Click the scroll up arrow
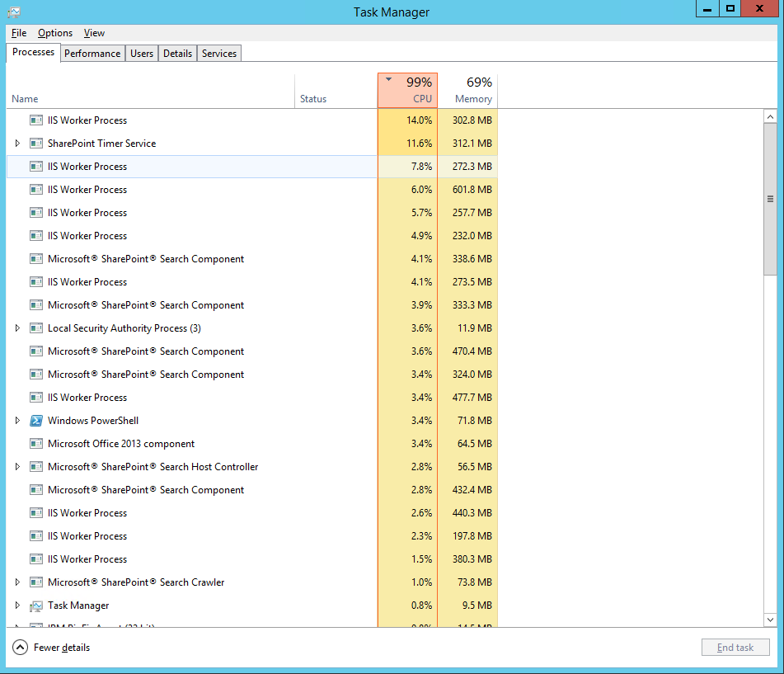The height and width of the screenshot is (674, 784). coord(770,116)
